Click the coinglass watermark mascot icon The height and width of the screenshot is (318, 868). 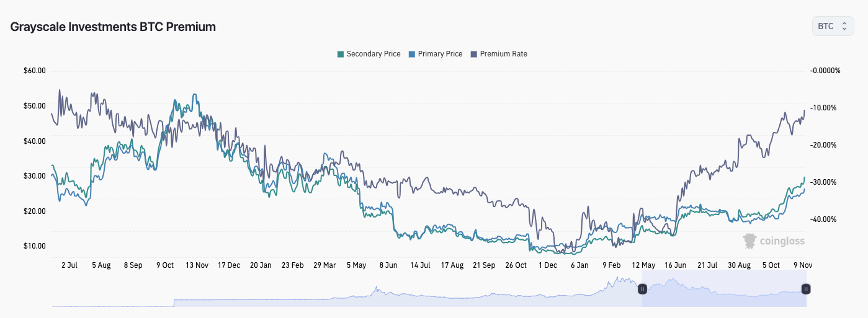[x=750, y=241]
